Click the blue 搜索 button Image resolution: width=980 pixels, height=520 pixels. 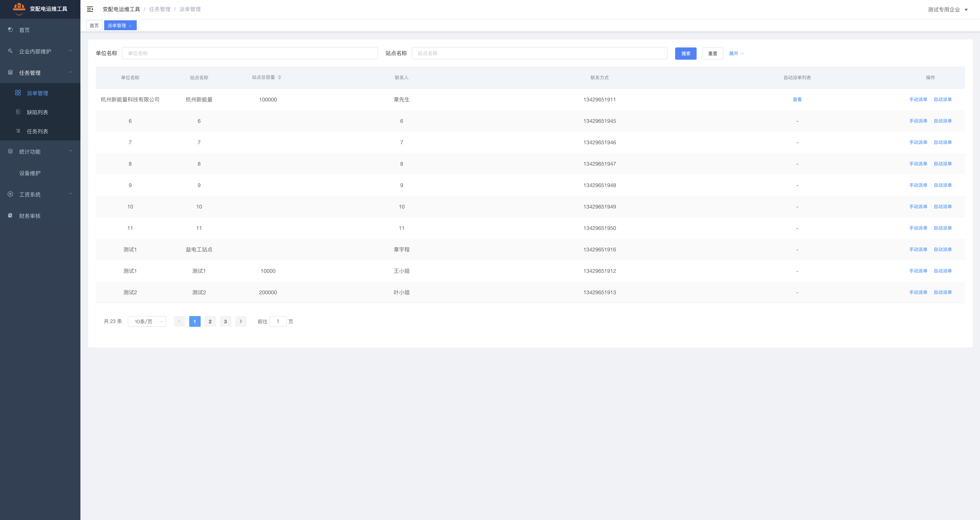(x=685, y=53)
